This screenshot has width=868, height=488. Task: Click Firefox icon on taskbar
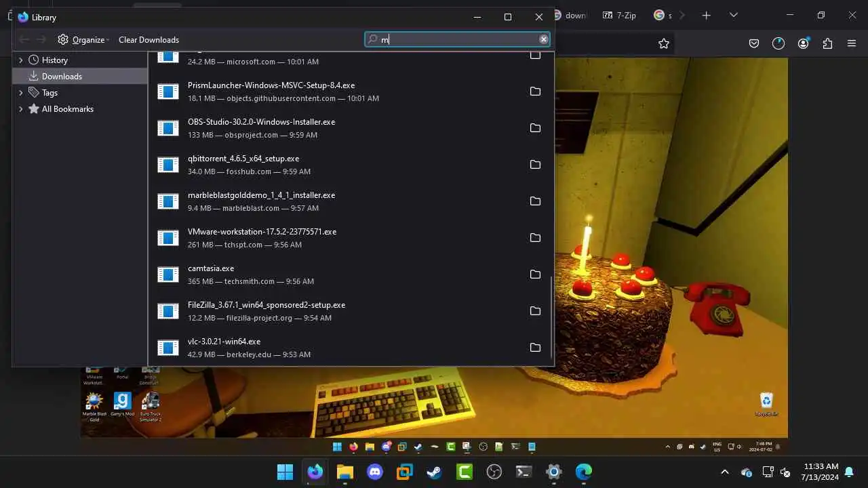[x=315, y=472]
